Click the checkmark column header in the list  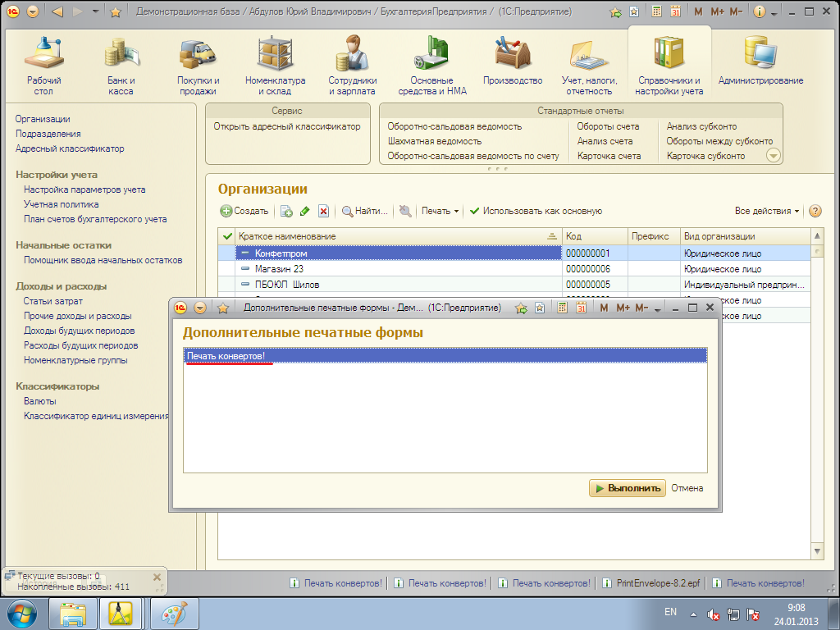tap(227, 236)
